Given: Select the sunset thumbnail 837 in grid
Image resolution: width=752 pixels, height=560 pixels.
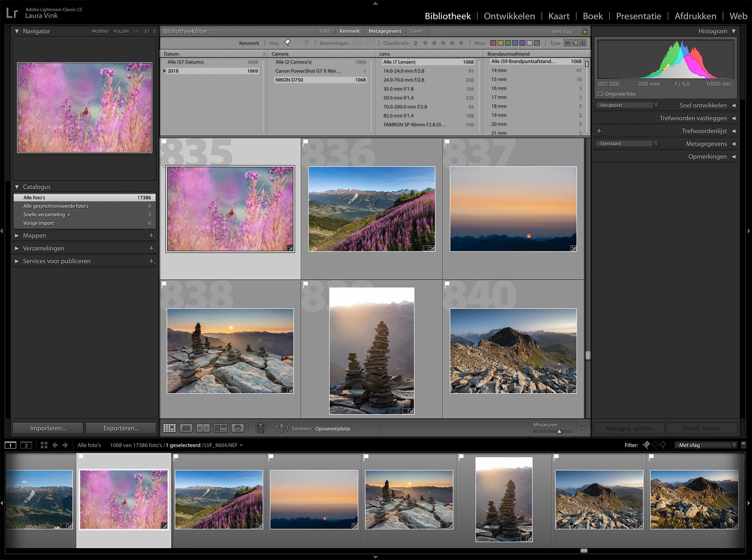Looking at the screenshot, I should click(513, 209).
